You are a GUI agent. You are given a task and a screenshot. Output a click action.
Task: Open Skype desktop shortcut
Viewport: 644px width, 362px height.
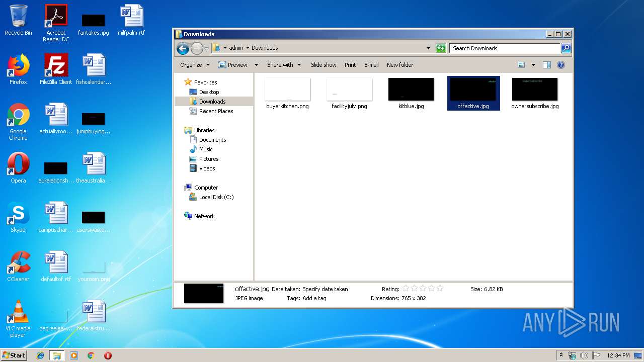click(18, 217)
